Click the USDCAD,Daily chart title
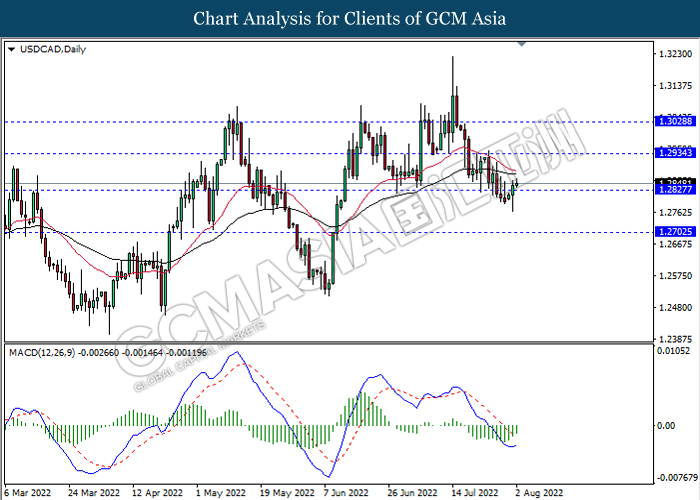 (x=53, y=49)
